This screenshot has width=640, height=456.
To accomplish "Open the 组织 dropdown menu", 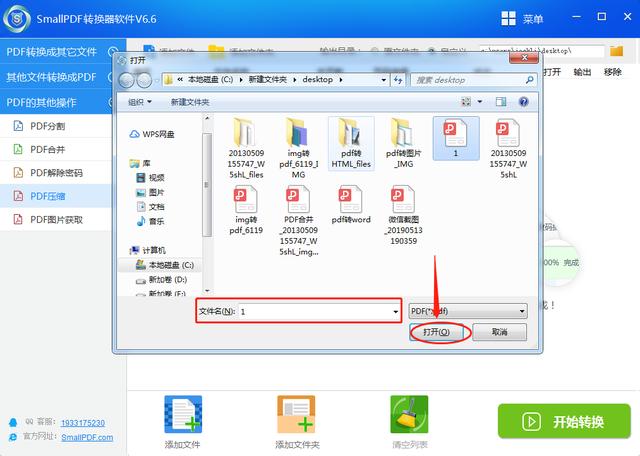I will tap(140, 102).
